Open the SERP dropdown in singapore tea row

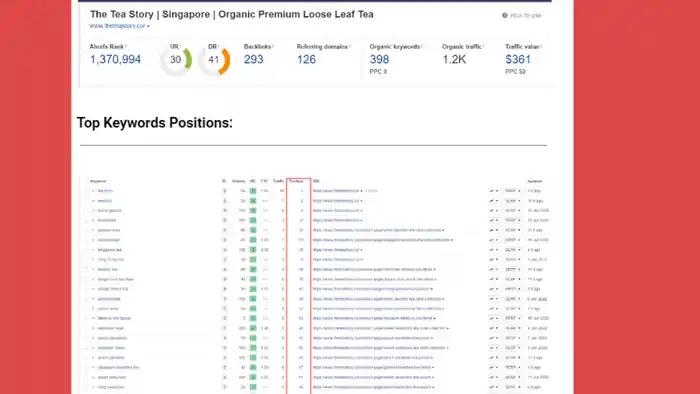(x=512, y=250)
